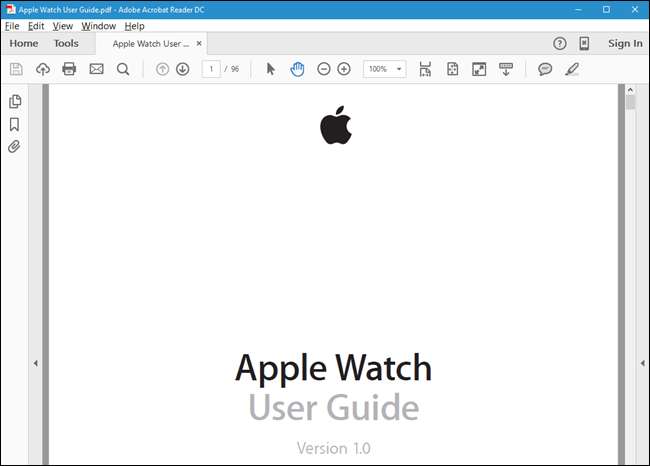Click the fit width scrolling icon
Screen dimensions: 650x466
[425, 69]
